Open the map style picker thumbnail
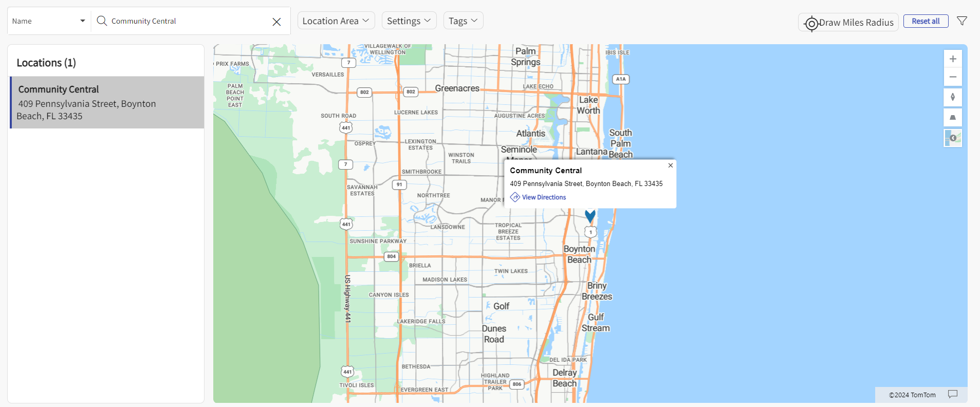The image size is (980, 407). point(952,138)
